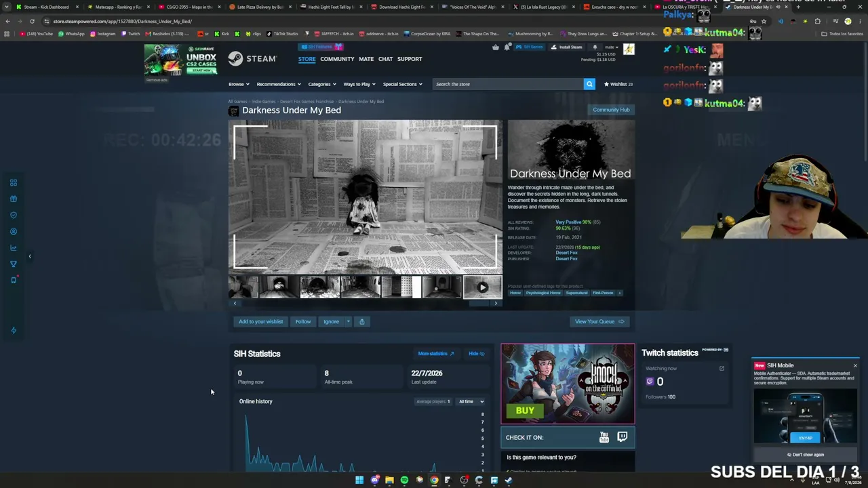Open the SIH Features gift button
Screen dimensions: 868x488
point(321,47)
